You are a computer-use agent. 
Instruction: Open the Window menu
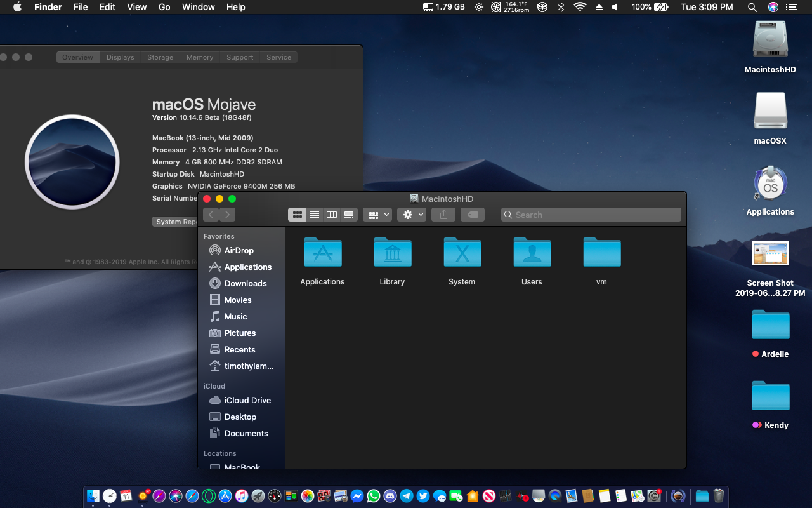(x=199, y=7)
